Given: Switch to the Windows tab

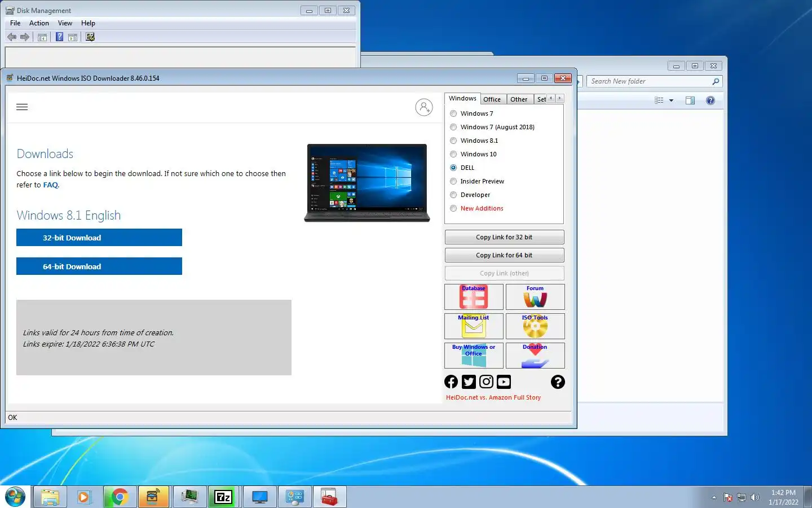Looking at the screenshot, I should (x=462, y=99).
